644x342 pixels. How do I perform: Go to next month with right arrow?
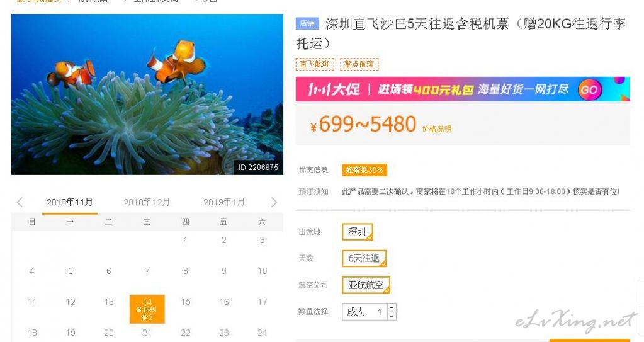click(274, 202)
